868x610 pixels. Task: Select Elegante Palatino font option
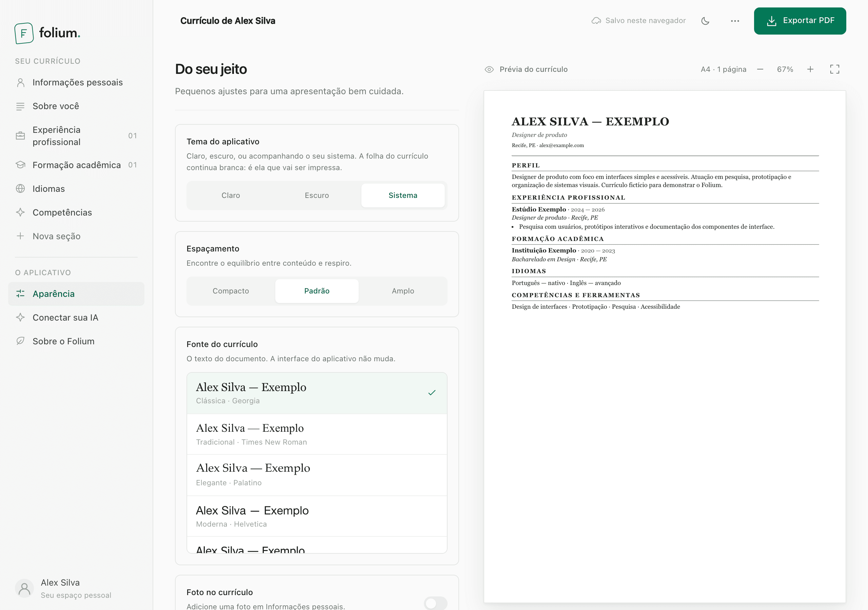pyautogui.click(x=317, y=475)
